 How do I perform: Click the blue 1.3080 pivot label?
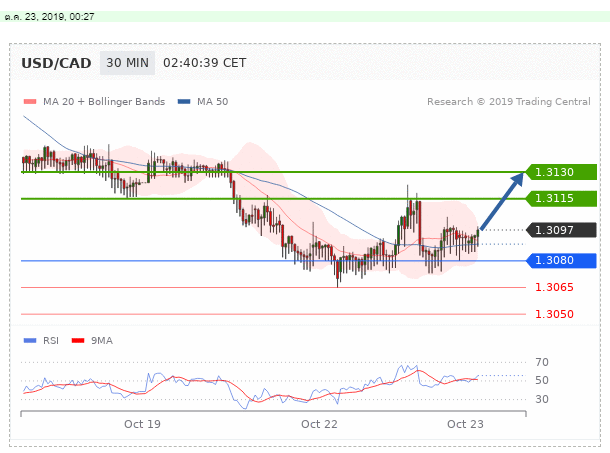pyautogui.click(x=561, y=260)
